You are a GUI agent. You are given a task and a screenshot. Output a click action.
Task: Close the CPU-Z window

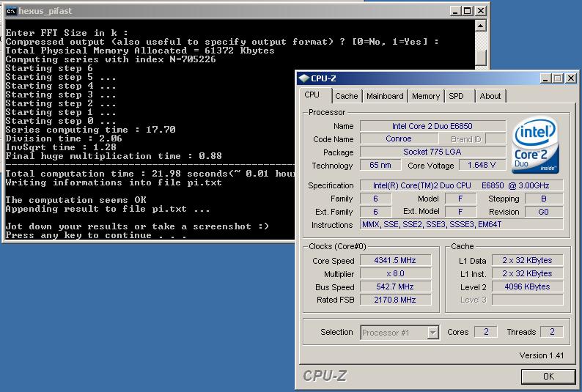coord(570,78)
